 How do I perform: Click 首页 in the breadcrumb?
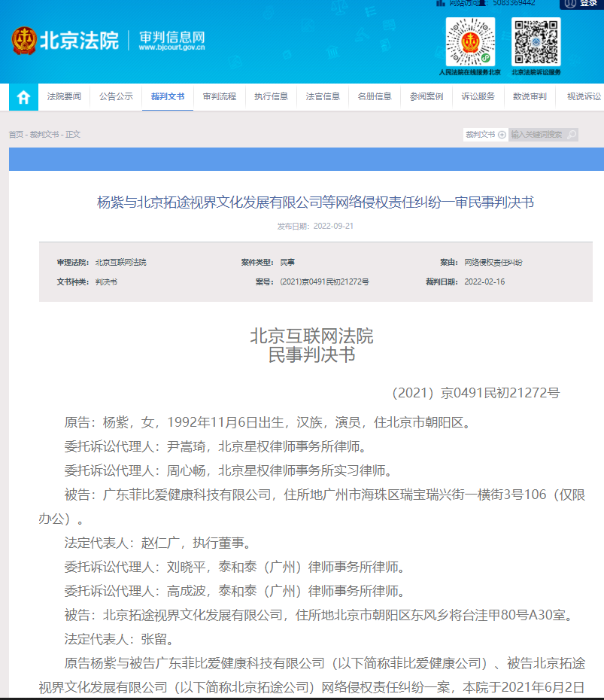pos(16,135)
